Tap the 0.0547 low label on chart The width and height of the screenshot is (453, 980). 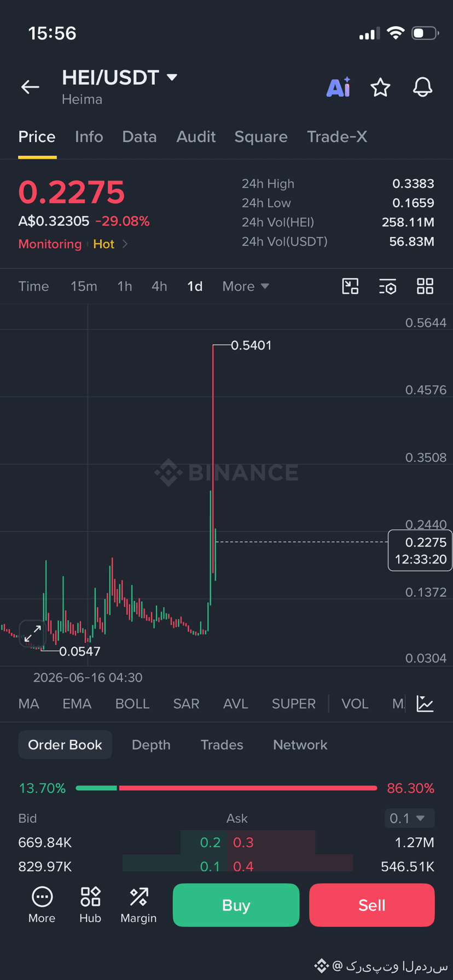80,652
